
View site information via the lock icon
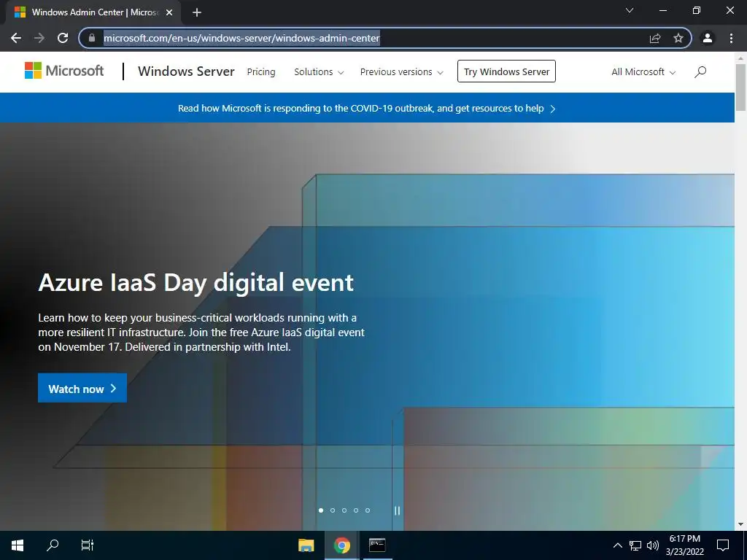pos(92,38)
